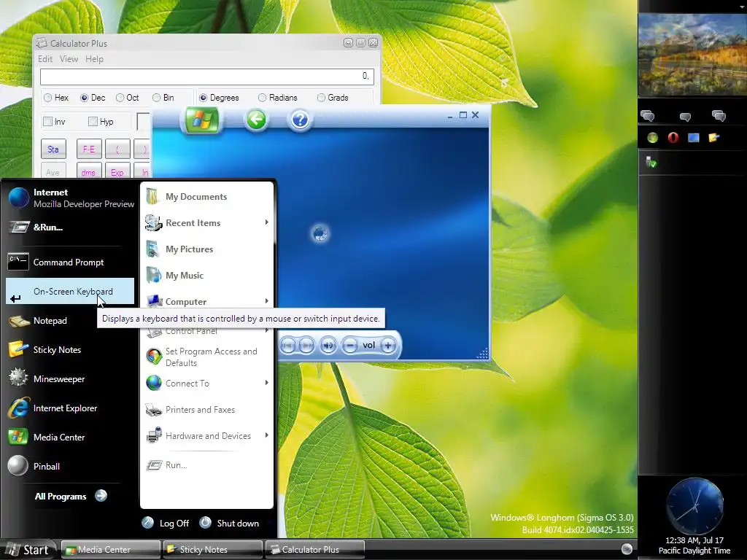Open Calculator Plus Help menu
The height and width of the screenshot is (560, 747).
click(94, 59)
